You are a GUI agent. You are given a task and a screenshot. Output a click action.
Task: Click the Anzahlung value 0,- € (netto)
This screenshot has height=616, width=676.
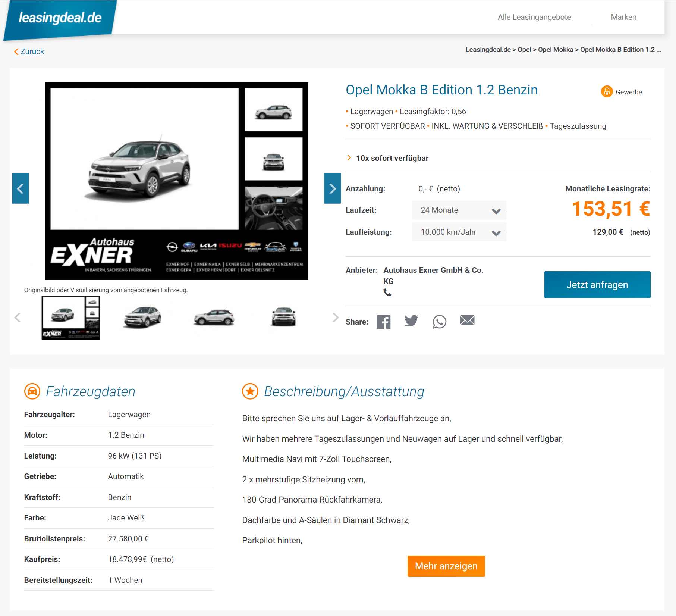click(x=439, y=189)
